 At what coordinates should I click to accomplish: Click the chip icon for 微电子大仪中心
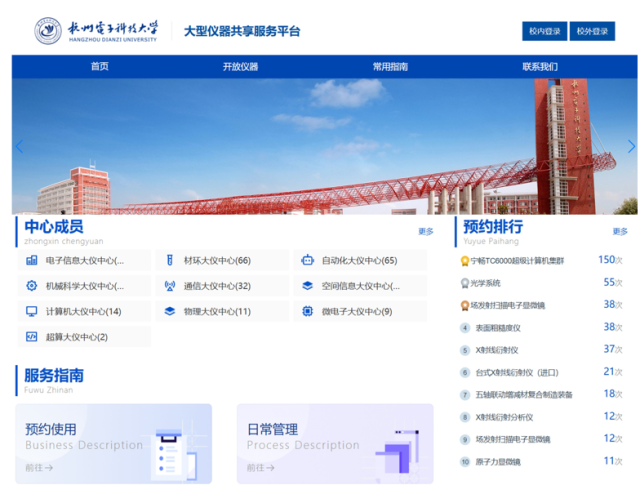(308, 311)
